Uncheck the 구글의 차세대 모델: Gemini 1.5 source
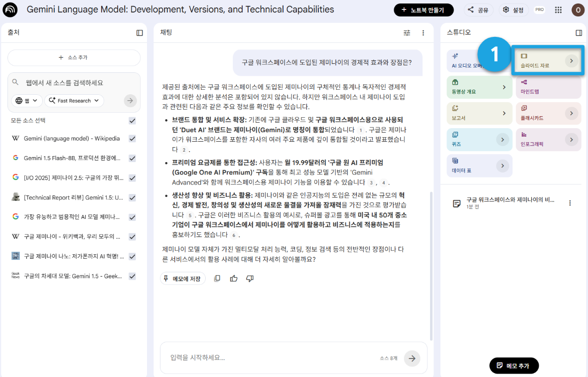 [x=133, y=276]
